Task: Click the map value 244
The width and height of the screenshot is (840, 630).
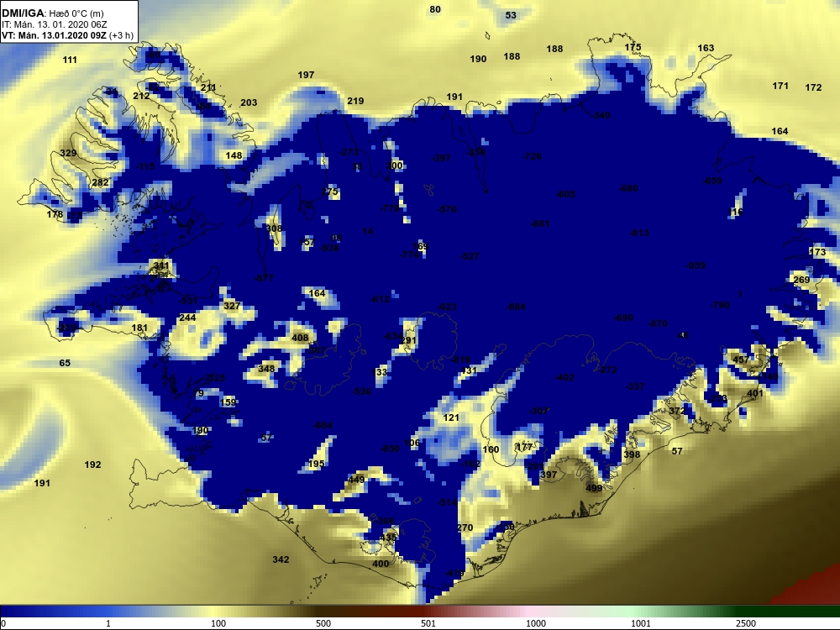Action: tap(187, 318)
